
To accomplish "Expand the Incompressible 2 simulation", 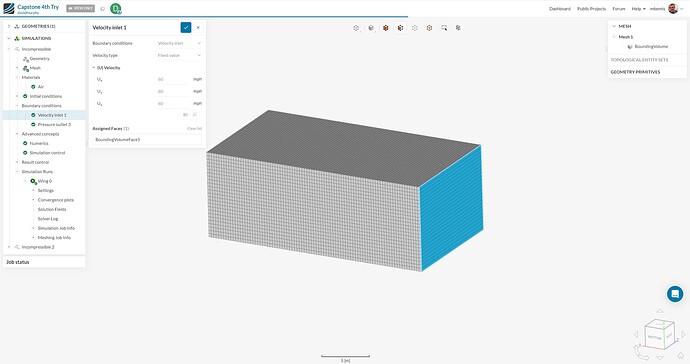I will [x=9, y=247].
